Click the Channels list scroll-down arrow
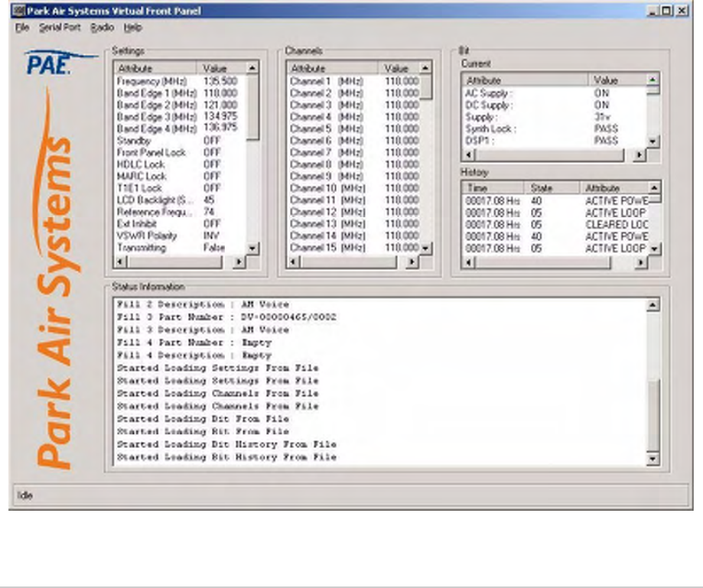The image size is (703, 588). click(x=425, y=248)
